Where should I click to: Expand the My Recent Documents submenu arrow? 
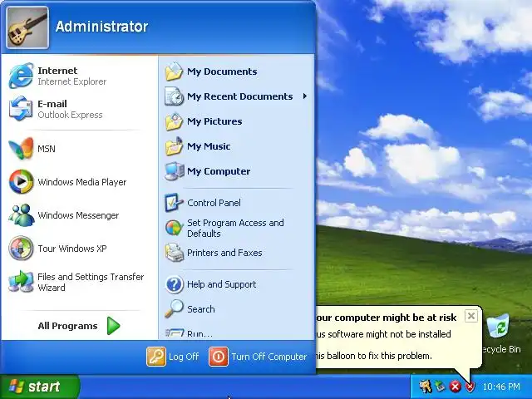[305, 96]
